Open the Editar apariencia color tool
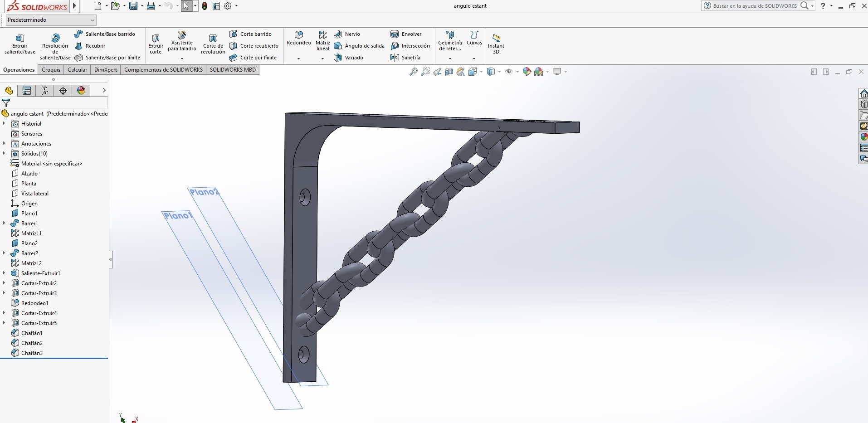 pos(527,72)
